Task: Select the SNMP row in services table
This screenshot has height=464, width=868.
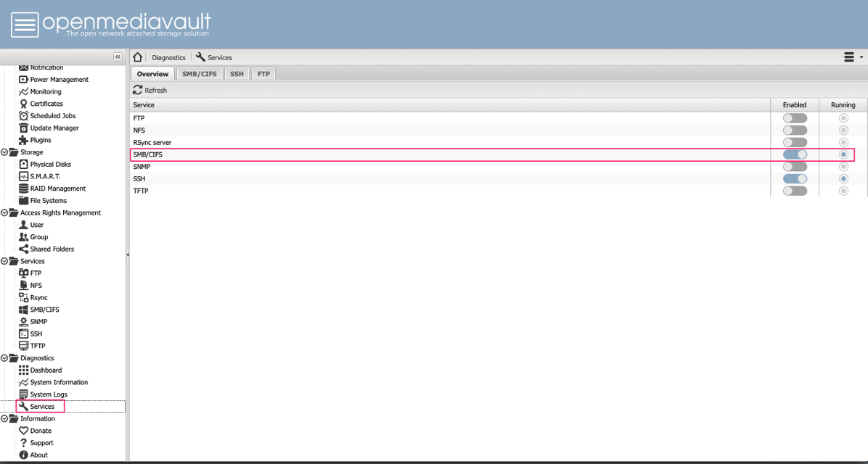Action: 499,167
